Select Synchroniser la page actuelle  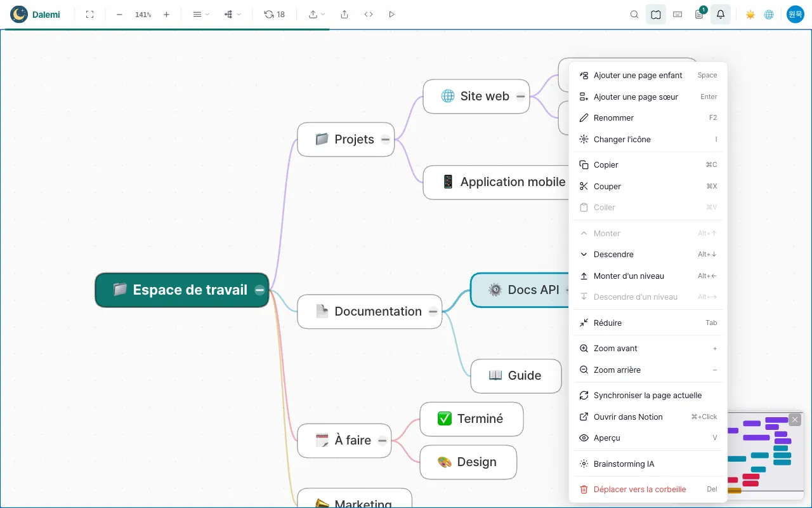648,396
